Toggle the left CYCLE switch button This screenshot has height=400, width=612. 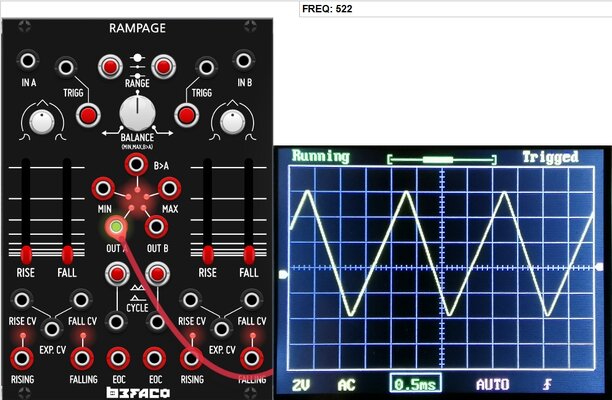[117, 274]
